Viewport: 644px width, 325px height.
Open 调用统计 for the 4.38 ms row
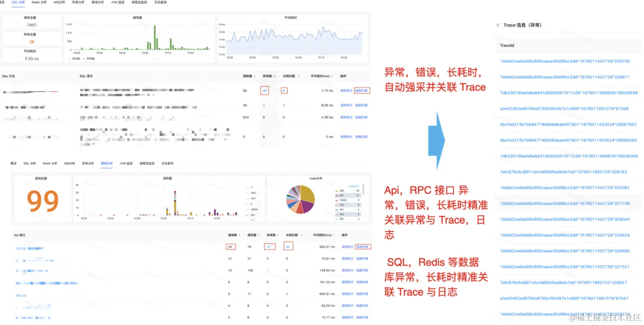[x=346, y=118]
